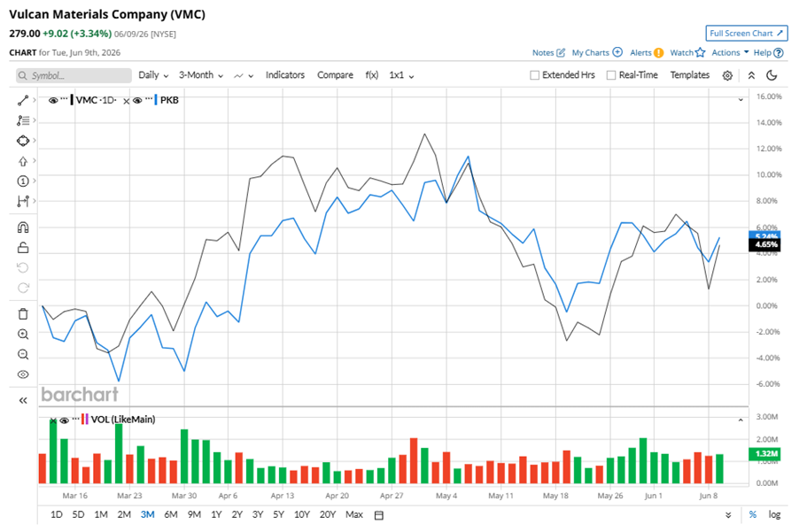Open the Help question mark icon
Screen dimensions: 799x532
point(779,52)
